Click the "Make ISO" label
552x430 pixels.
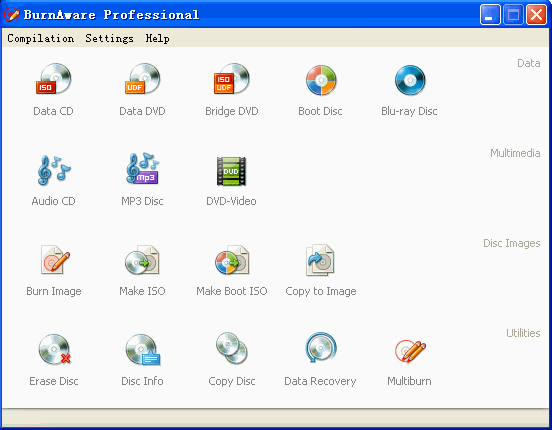(142, 291)
